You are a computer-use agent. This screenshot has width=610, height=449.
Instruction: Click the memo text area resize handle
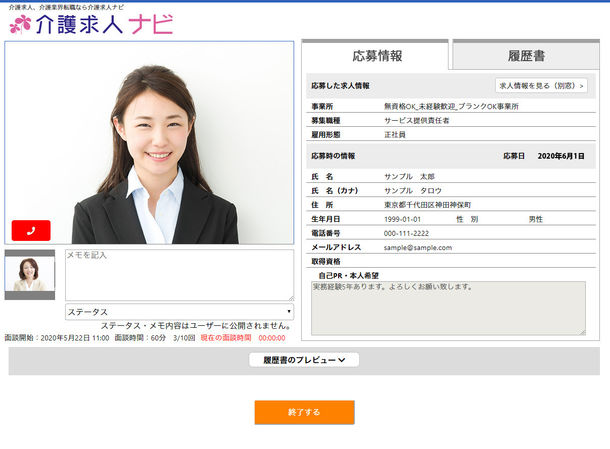tap(290, 297)
